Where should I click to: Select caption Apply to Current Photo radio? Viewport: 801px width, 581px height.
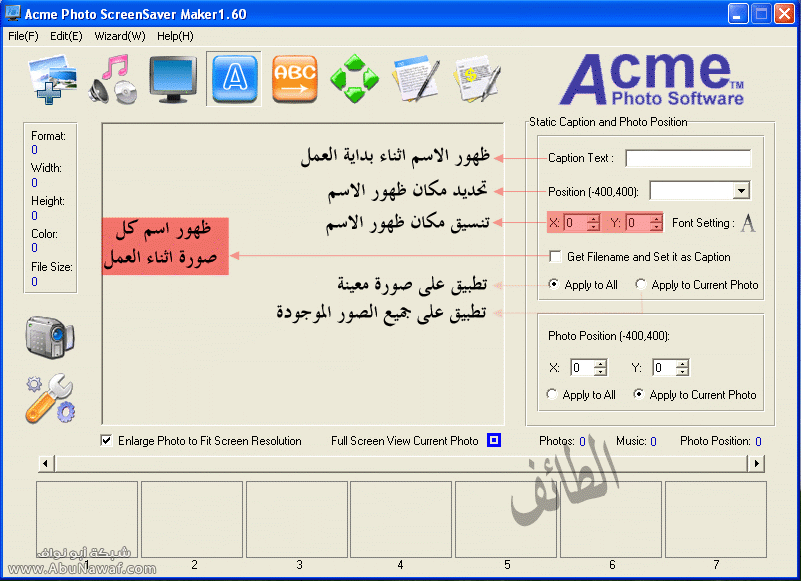click(641, 285)
